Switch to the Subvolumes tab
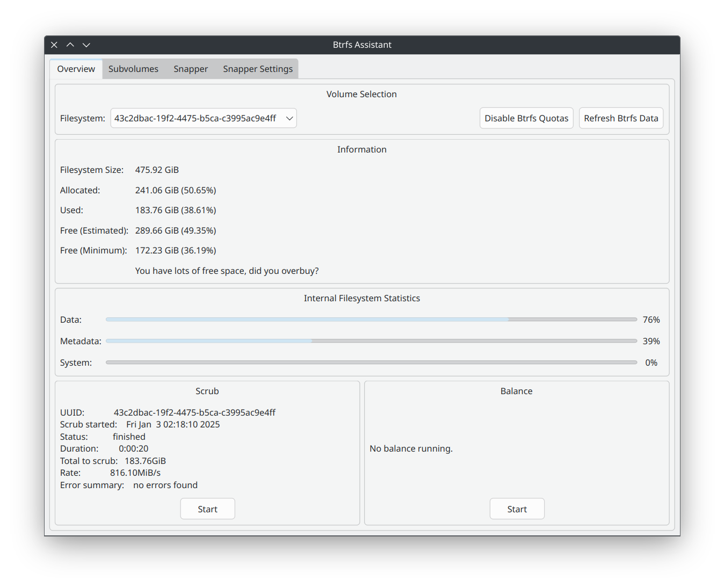Screen dimensions: 724x588 (133, 69)
